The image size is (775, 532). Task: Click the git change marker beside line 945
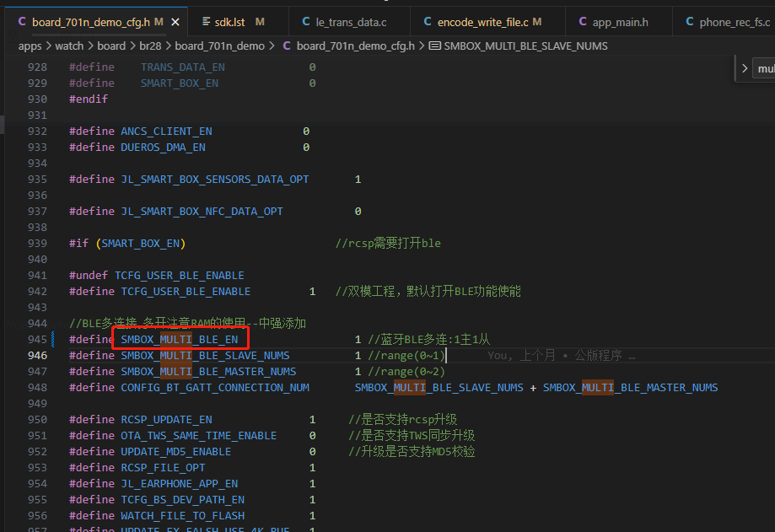(x=53, y=340)
